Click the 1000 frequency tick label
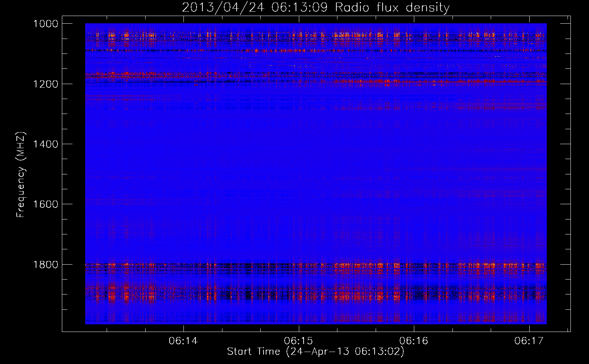 (x=46, y=24)
